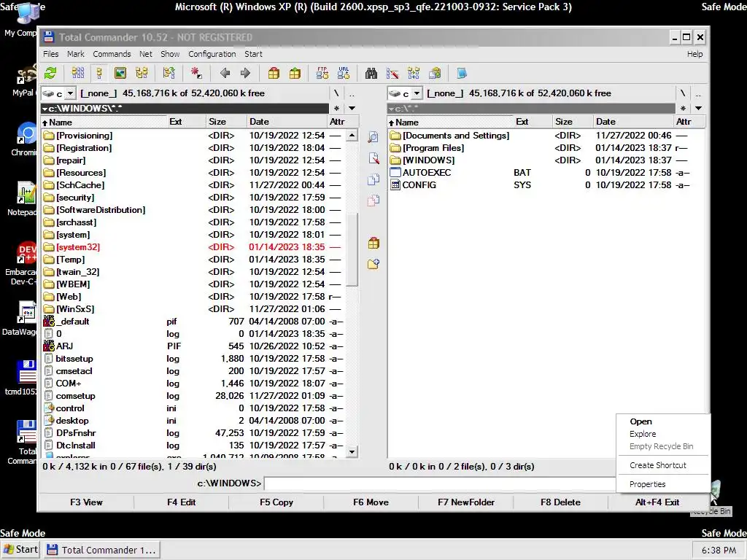Open the Mark menu
Viewport: 747px width, 560px height.
click(76, 54)
